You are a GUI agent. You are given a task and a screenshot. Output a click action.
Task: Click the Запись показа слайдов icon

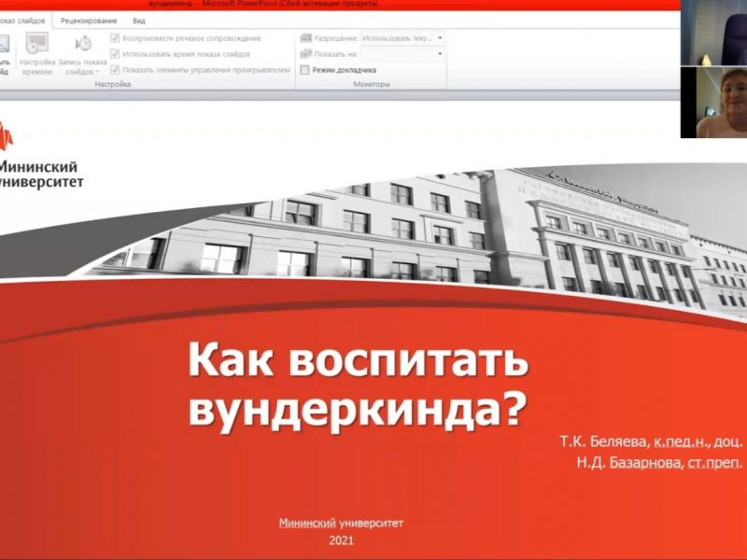[83, 44]
